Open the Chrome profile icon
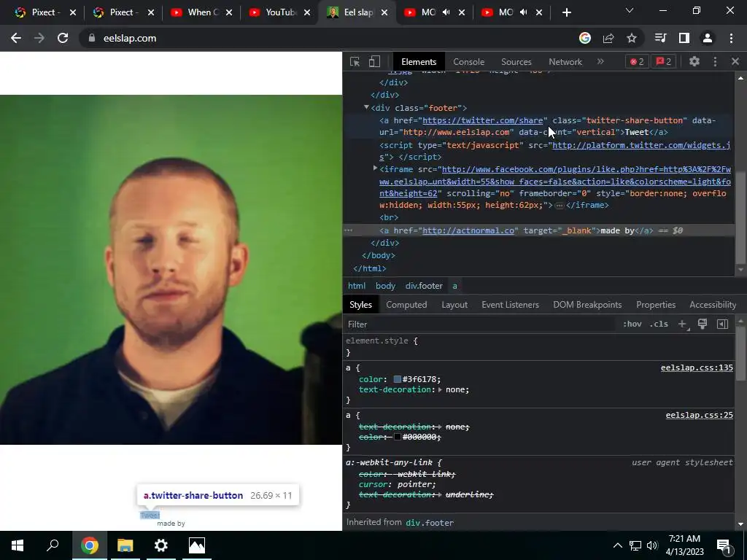This screenshot has width=747, height=560. (x=707, y=38)
